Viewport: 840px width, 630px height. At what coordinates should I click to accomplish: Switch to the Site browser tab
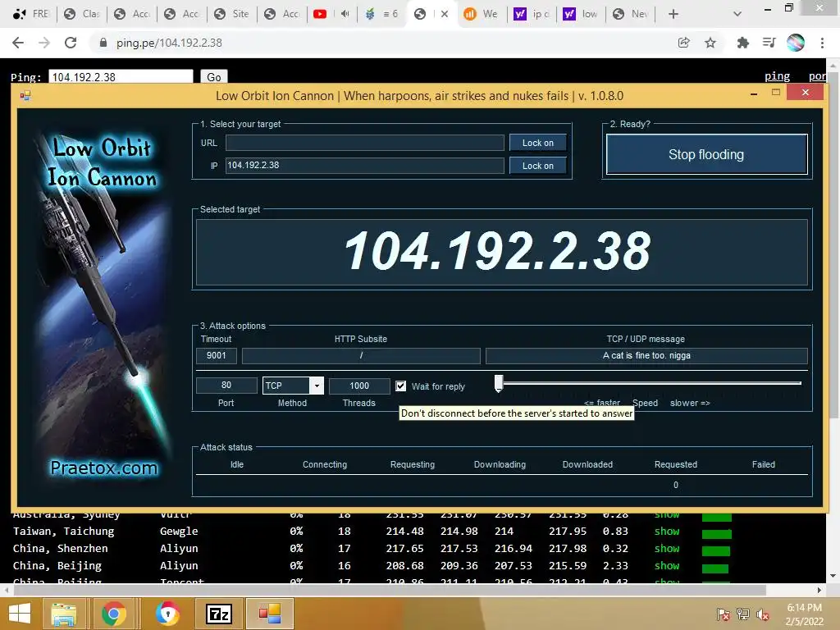click(x=231, y=14)
